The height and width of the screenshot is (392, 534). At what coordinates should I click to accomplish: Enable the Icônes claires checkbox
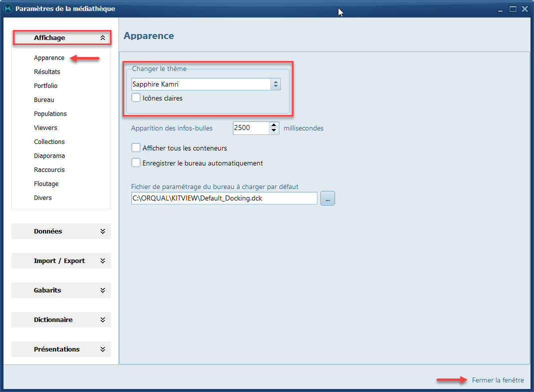(136, 98)
